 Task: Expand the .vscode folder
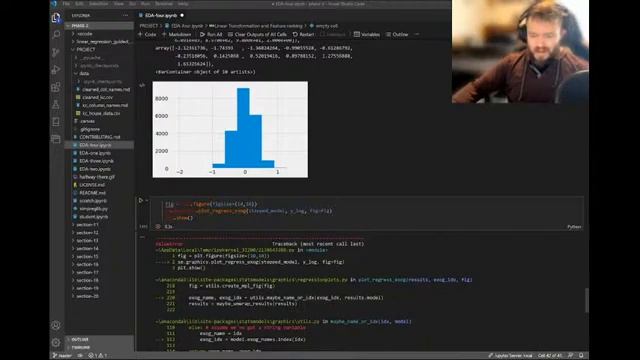[x=100, y=34]
